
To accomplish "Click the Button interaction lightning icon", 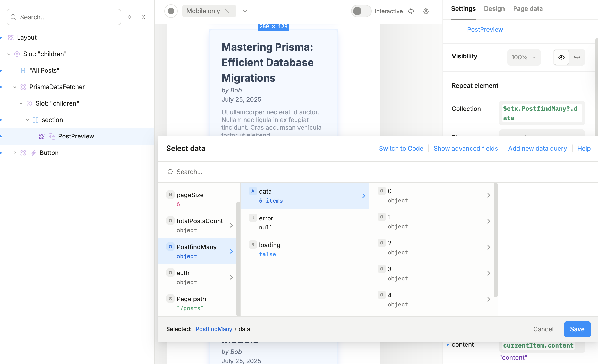I will click(33, 153).
